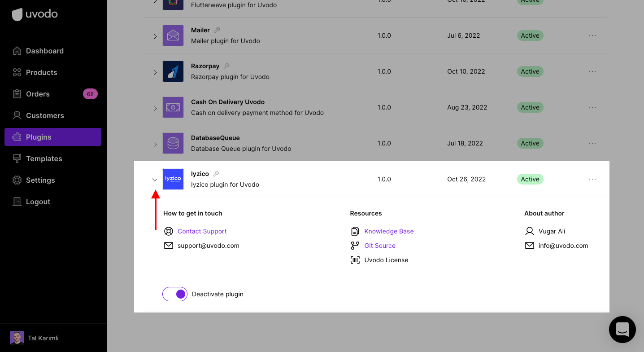
Task: Open the Orders page
Action: coord(53,94)
